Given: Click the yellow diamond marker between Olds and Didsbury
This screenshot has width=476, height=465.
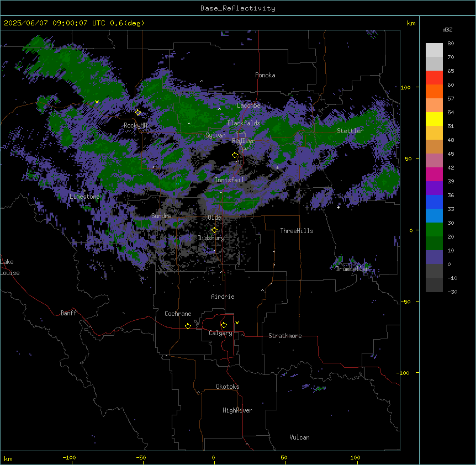Looking at the screenshot, I should (215, 230).
